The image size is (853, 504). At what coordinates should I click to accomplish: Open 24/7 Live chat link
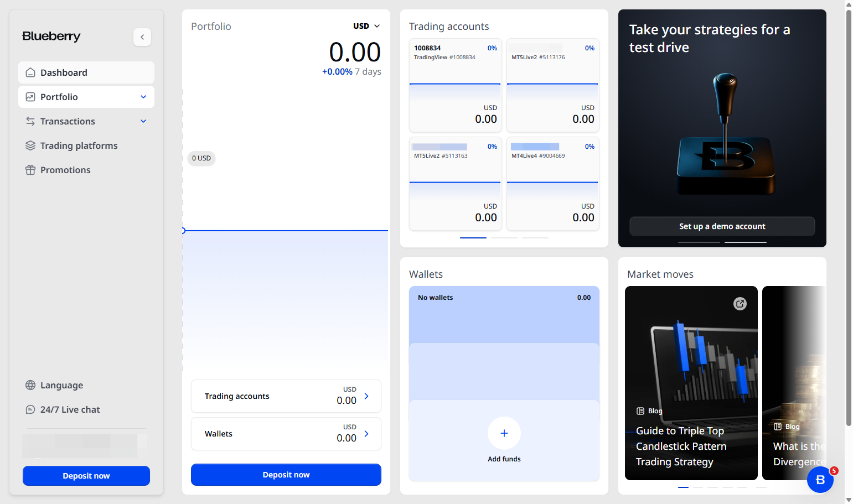(86, 409)
